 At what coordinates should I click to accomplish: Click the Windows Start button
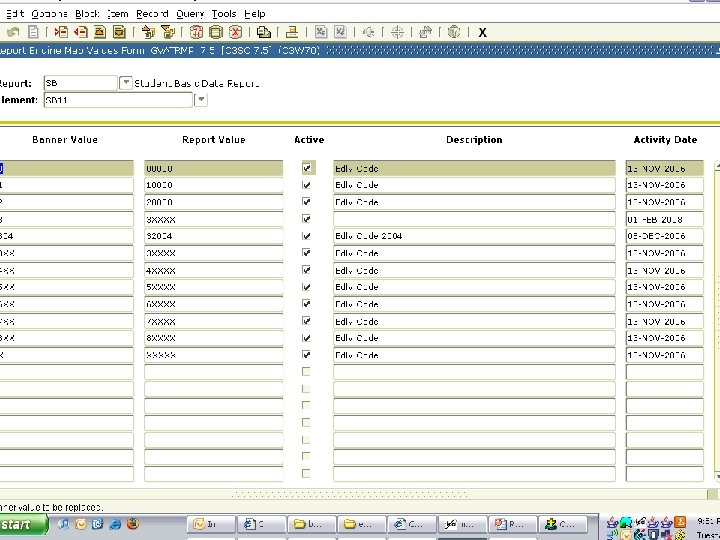point(23,524)
